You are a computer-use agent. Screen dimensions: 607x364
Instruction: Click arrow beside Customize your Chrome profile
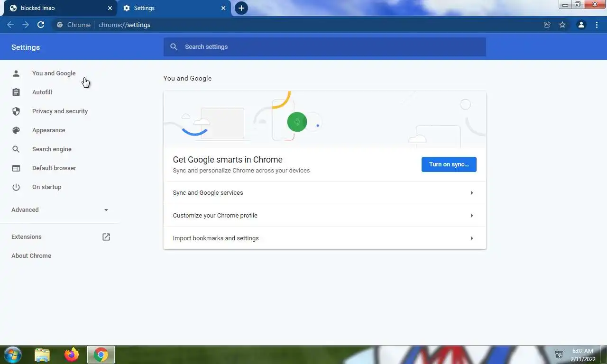tap(471, 216)
